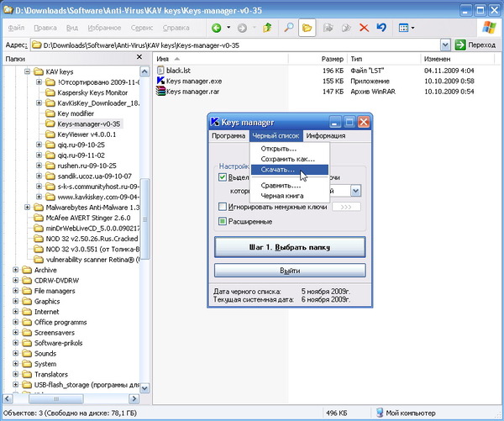Click the Выйти button
Viewport: 504px width, 421px height.
pyautogui.click(x=290, y=271)
